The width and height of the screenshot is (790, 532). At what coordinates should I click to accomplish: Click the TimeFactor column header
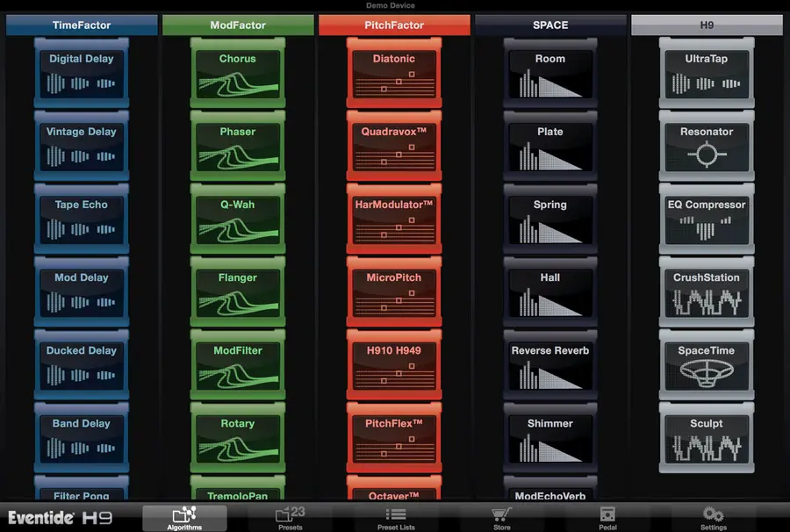pos(82,25)
